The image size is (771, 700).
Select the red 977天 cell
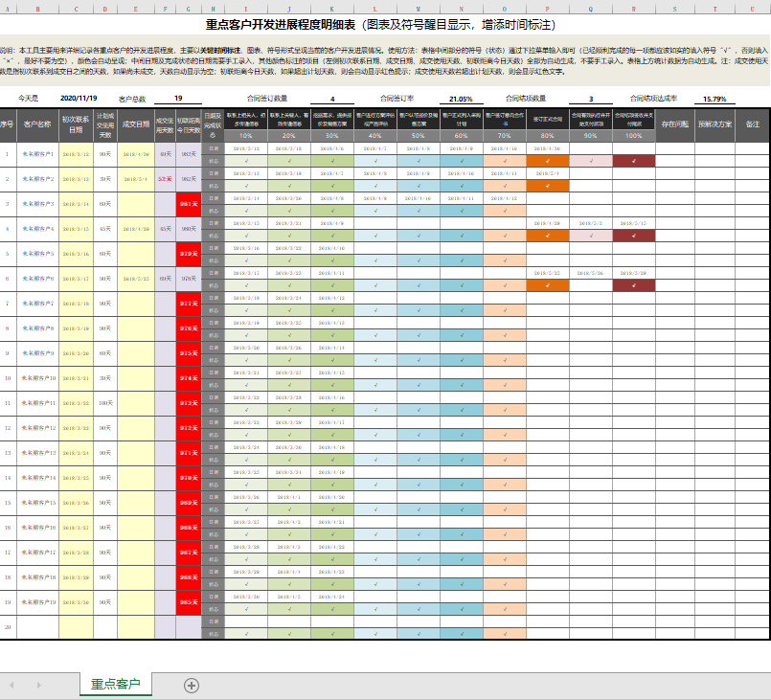point(189,304)
